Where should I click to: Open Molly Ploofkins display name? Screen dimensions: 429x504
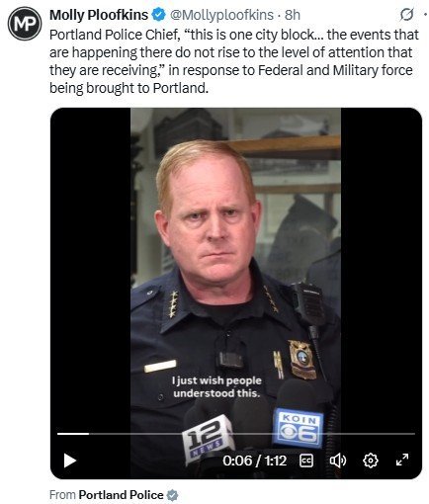pyautogui.click(x=99, y=15)
